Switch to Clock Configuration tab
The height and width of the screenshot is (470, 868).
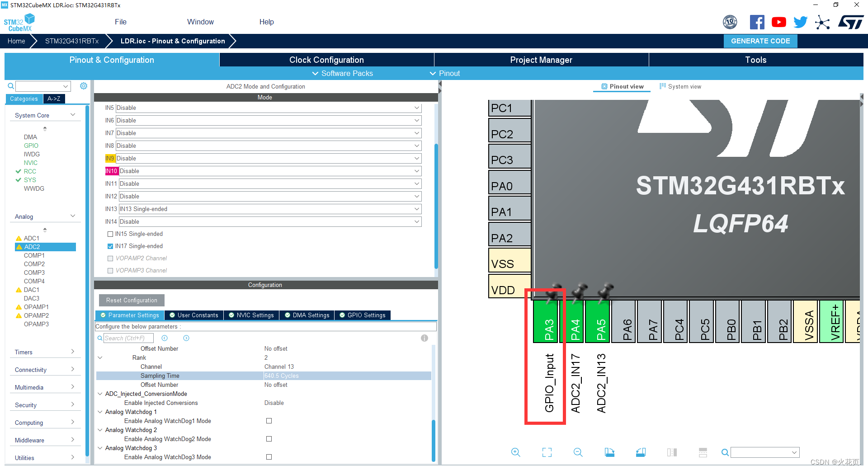[326, 60]
